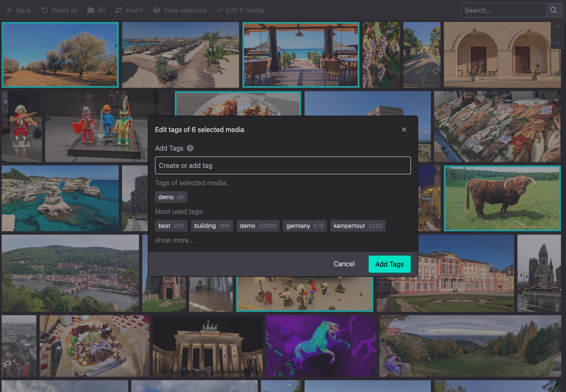Click the Reset all icon
This screenshot has width=566, height=392.
pos(45,10)
